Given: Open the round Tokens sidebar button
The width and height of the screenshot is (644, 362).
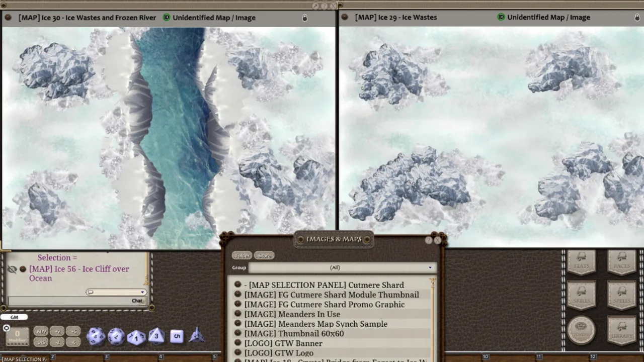Looking at the screenshot, I should click(582, 330).
